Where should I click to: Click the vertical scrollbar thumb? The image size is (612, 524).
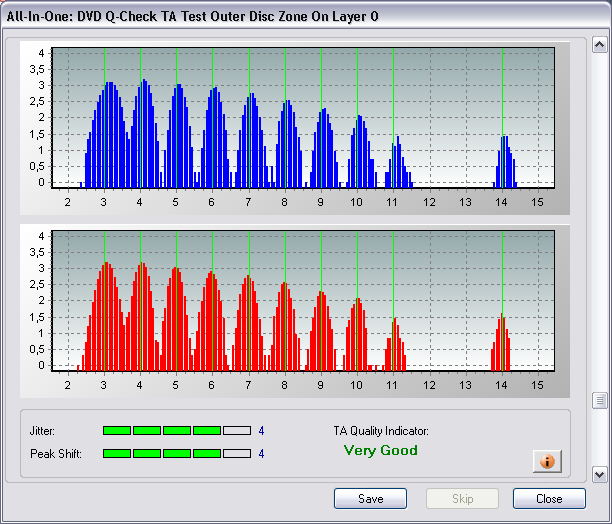[x=600, y=400]
